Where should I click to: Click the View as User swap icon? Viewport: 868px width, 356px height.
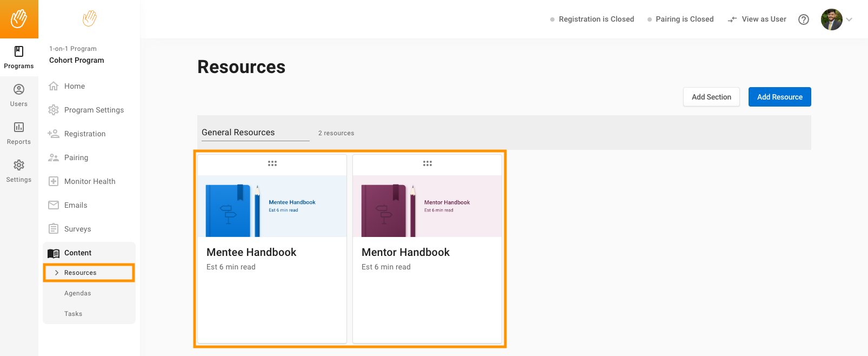pyautogui.click(x=732, y=19)
